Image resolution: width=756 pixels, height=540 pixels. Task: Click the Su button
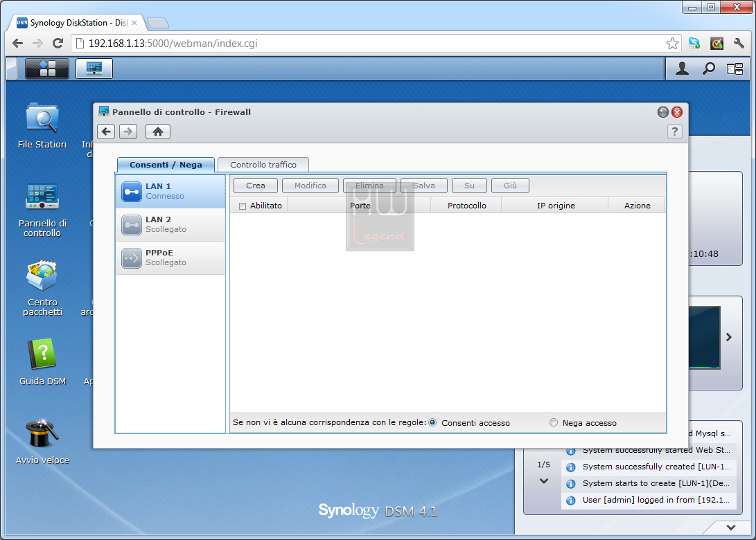pyautogui.click(x=469, y=186)
